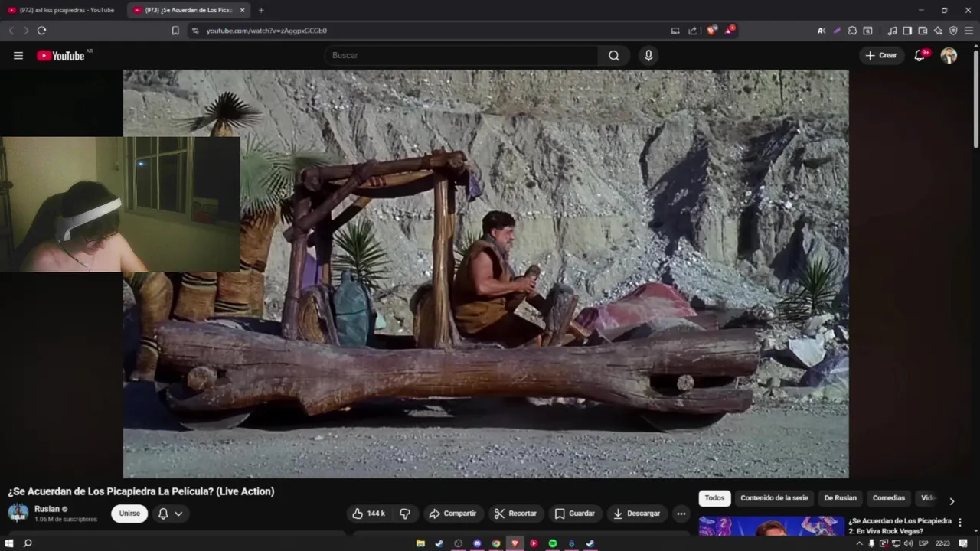Image resolution: width=980 pixels, height=551 pixels.
Task: Click the 22:23 clock
Action: coord(942,543)
